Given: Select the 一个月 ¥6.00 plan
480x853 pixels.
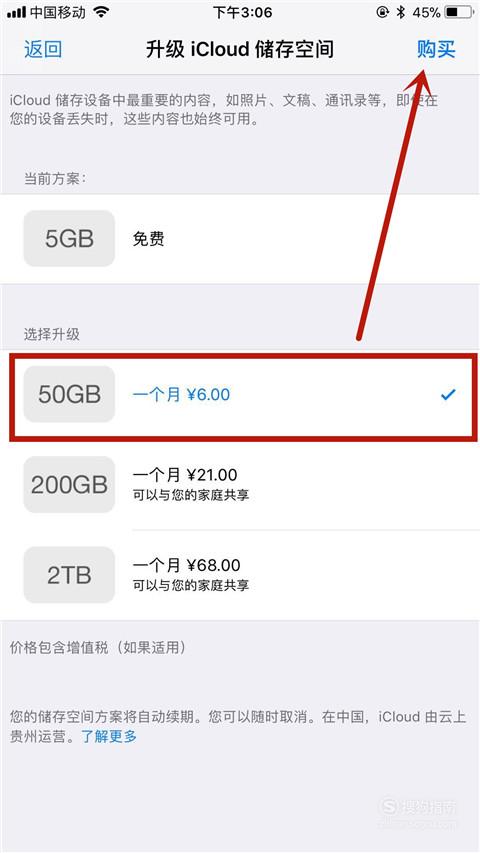Looking at the screenshot, I should (240, 394).
